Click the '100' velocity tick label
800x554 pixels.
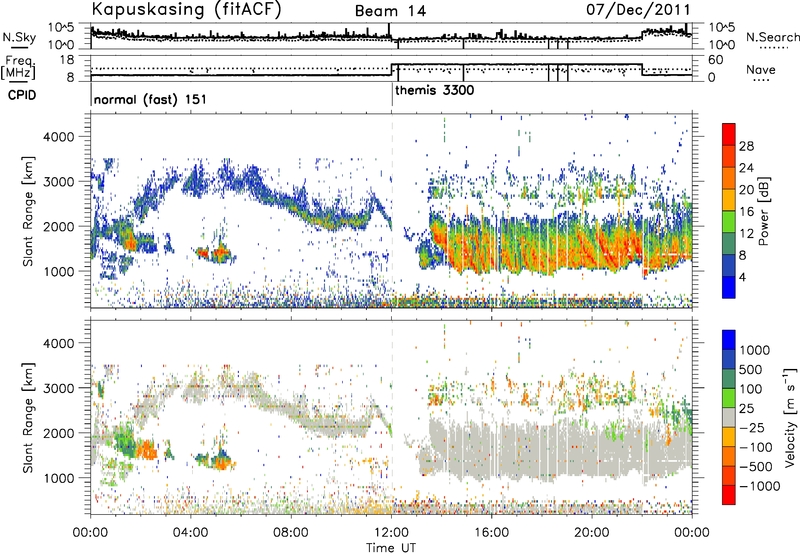[751, 389]
